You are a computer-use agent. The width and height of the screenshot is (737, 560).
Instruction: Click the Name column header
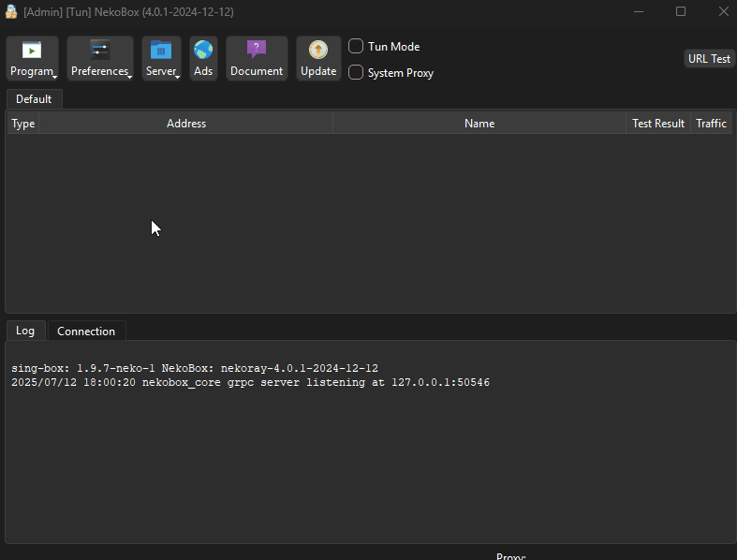tap(479, 124)
